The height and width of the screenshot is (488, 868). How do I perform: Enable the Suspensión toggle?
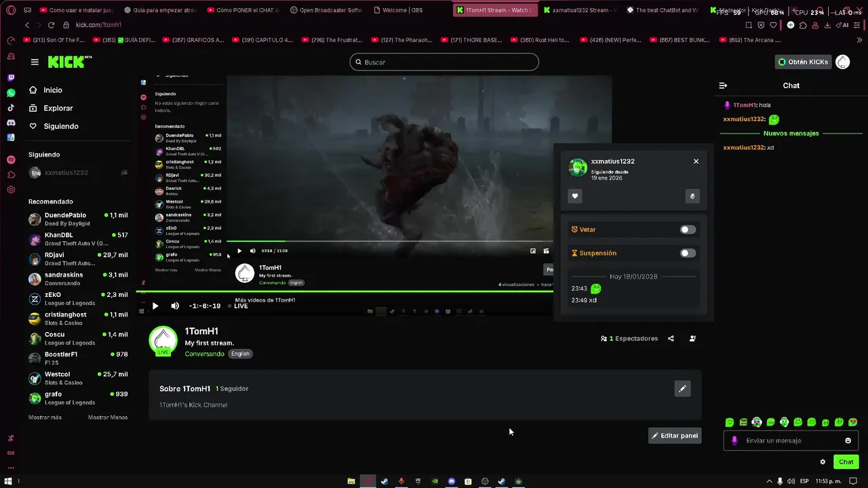[688, 253]
